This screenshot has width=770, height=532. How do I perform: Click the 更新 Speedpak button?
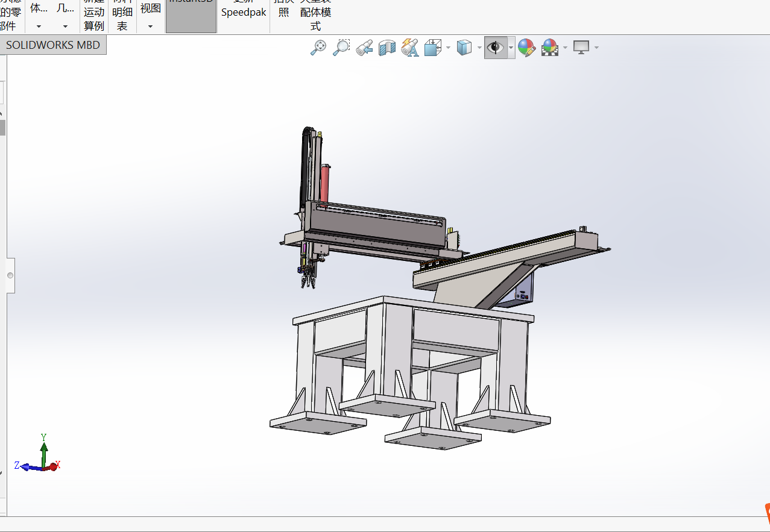pyautogui.click(x=244, y=12)
